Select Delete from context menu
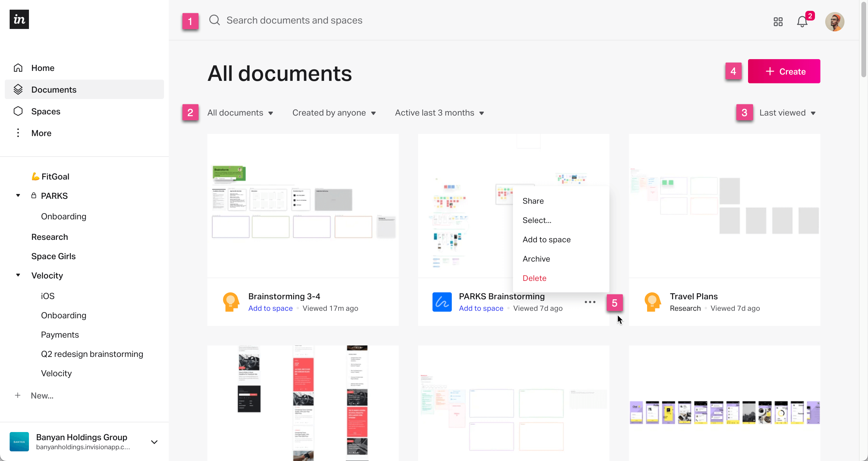 pyautogui.click(x=534, y=278)
